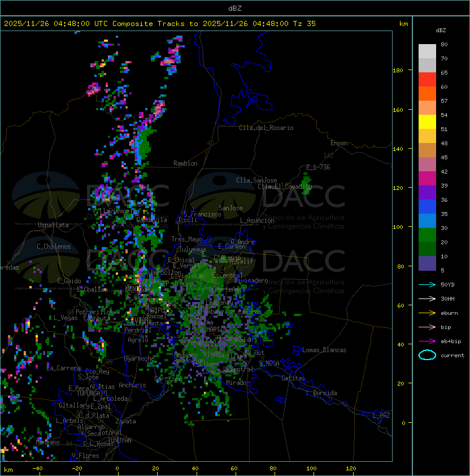
Task: Click the '100' tick on the vertical axis
Action: pyautogui.click(x=398, y=227)
